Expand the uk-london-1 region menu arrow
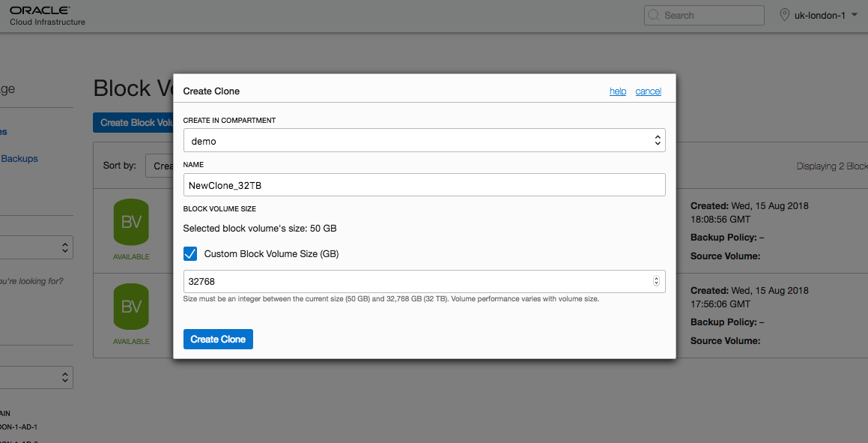The image size is (868, 443). 855,15
